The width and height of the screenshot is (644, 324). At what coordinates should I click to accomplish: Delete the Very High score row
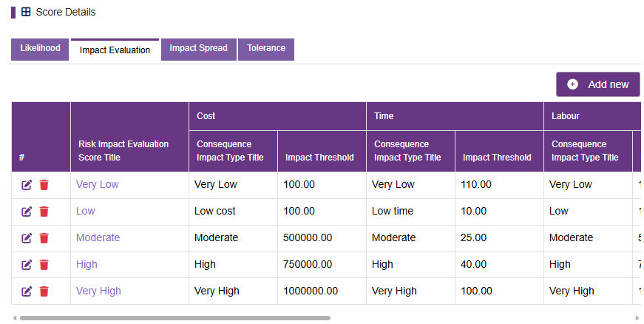tap(44, 291)
